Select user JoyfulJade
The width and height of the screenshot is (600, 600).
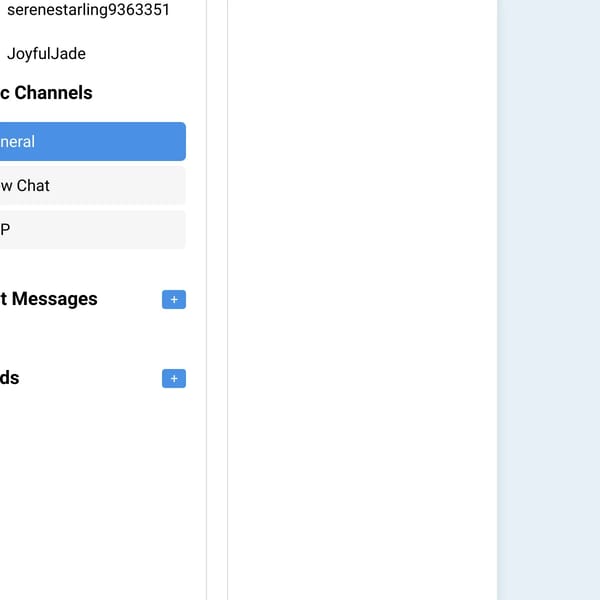(x=46, y=54)
